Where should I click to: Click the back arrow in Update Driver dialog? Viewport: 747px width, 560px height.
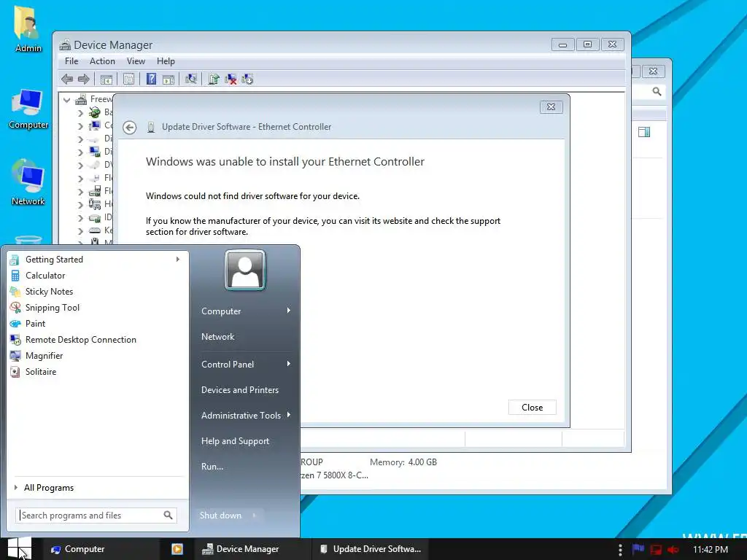coord(130,128)
